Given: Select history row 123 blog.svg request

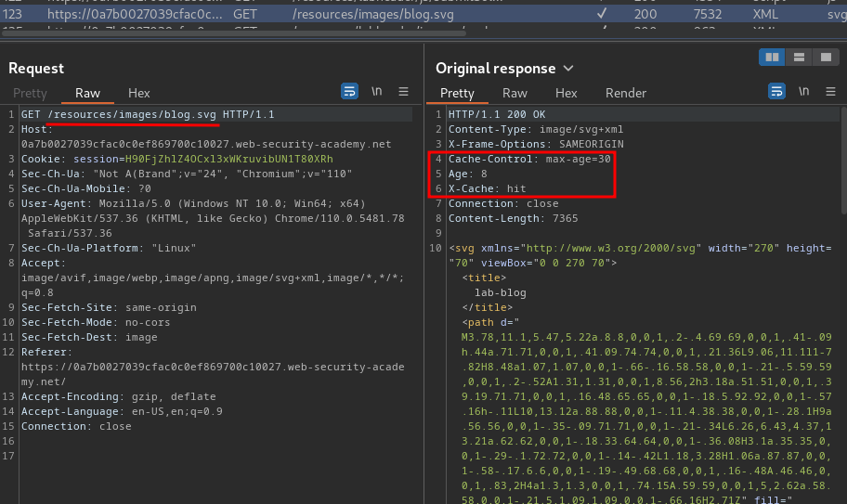Looking at the screenshot, I should coord(423,14).
